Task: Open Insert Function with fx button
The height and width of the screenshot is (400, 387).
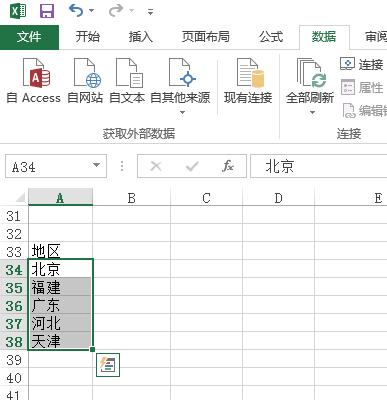Action: click(228, 166)
